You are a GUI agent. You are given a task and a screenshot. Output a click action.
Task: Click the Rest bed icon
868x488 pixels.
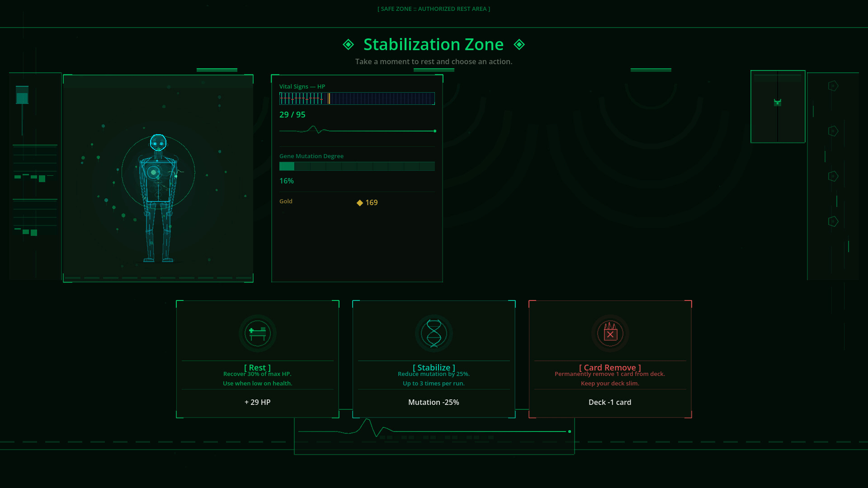coord(258,333)
